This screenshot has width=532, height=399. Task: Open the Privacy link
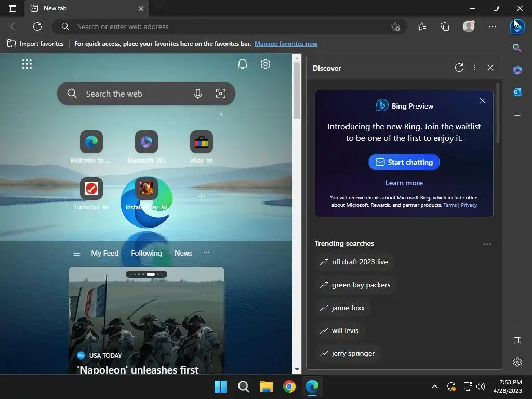point(469,205)
